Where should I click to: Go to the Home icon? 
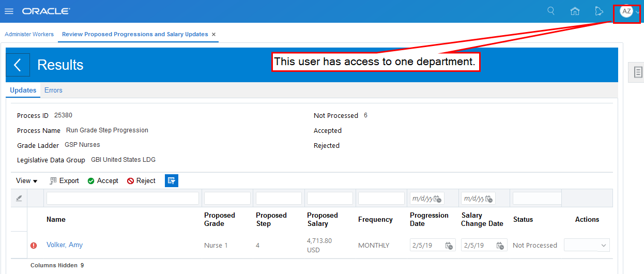[x=575, y=11]
